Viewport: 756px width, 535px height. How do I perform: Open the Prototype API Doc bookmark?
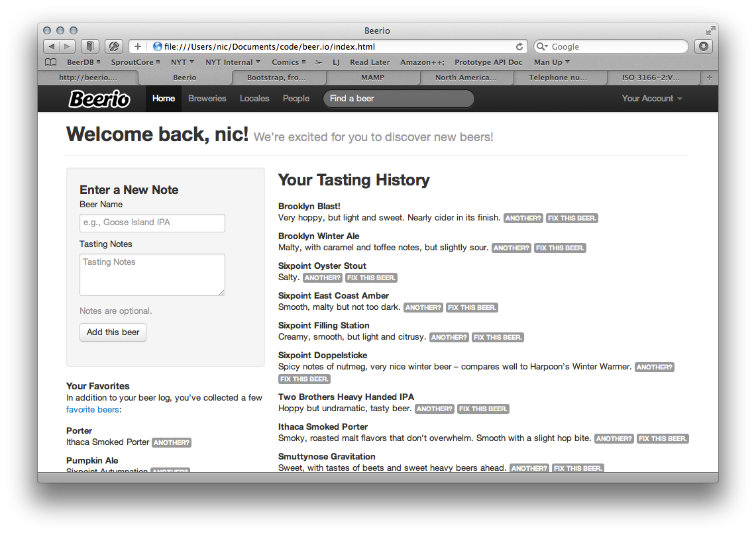tap(488, 62)
